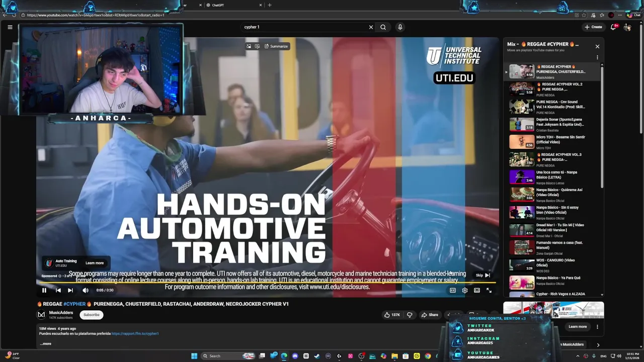Open the MusicAdders channel avatar
Image resolution: width=644 pixels, height=362 pixels.
tap(41, 315)
